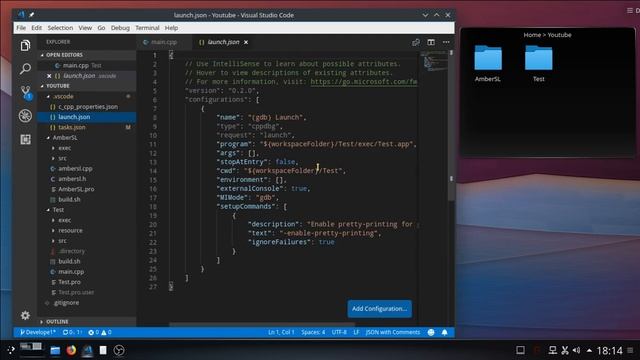Open the View menu

tap(85, 28)
